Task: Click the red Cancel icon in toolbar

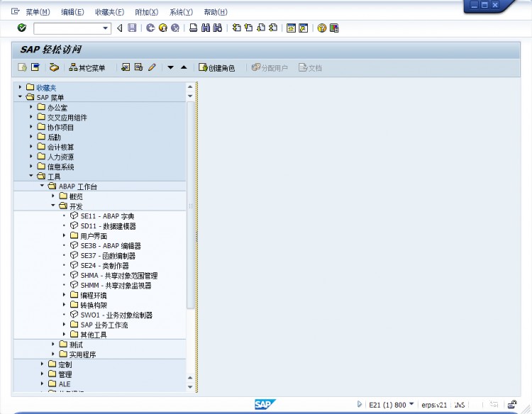Action: (174, 28)
